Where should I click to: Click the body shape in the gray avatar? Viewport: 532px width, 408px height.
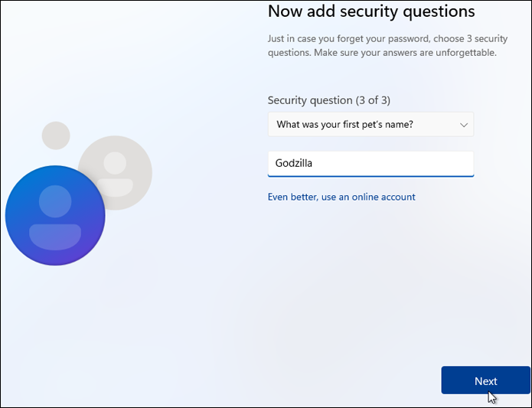tap(116, 186)
